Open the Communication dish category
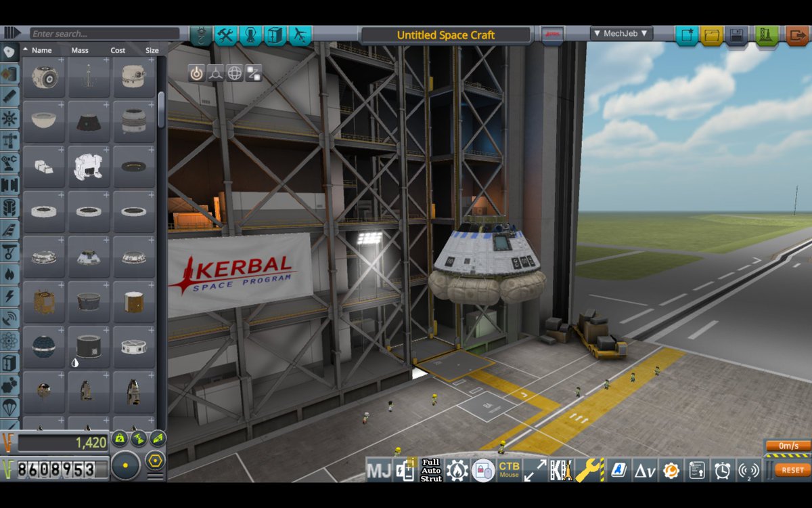 coord(9,318)
